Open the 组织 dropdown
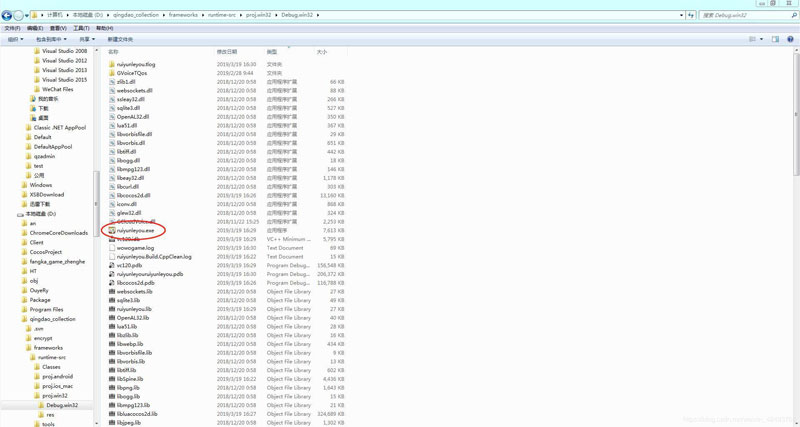 click(15, 39)
